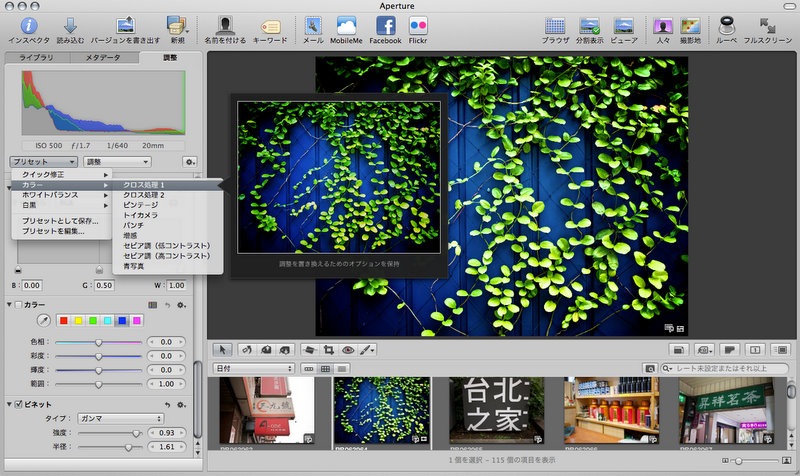Enter フルスクリーン (Full Screen) mode icon
This screenshot has width=800, height=476.
(x=767, y=26)
